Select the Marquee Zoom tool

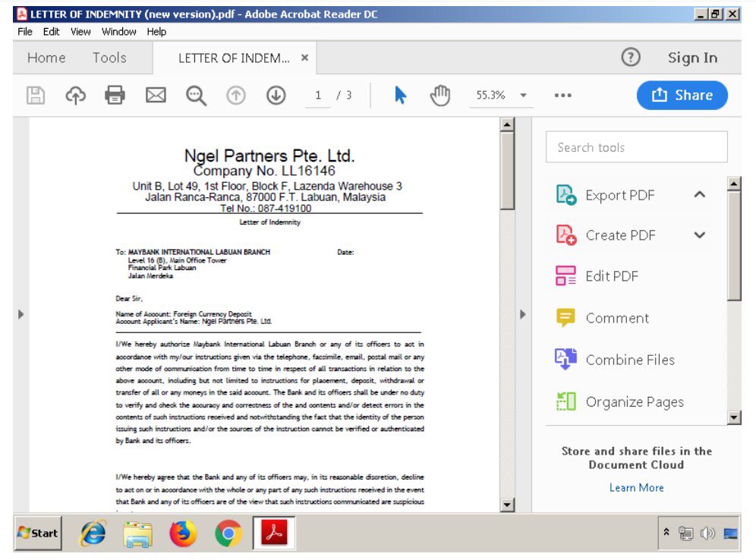196,95
